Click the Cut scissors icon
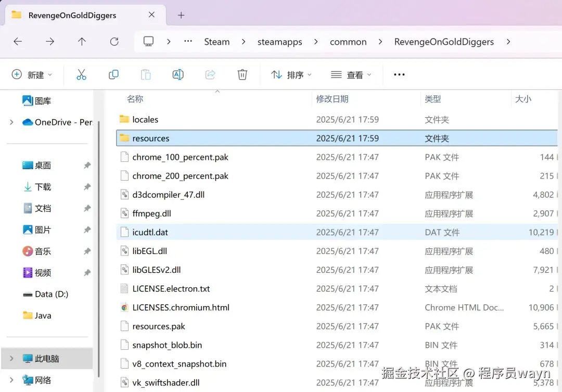 pyautogui.click(x=81, y=74)
